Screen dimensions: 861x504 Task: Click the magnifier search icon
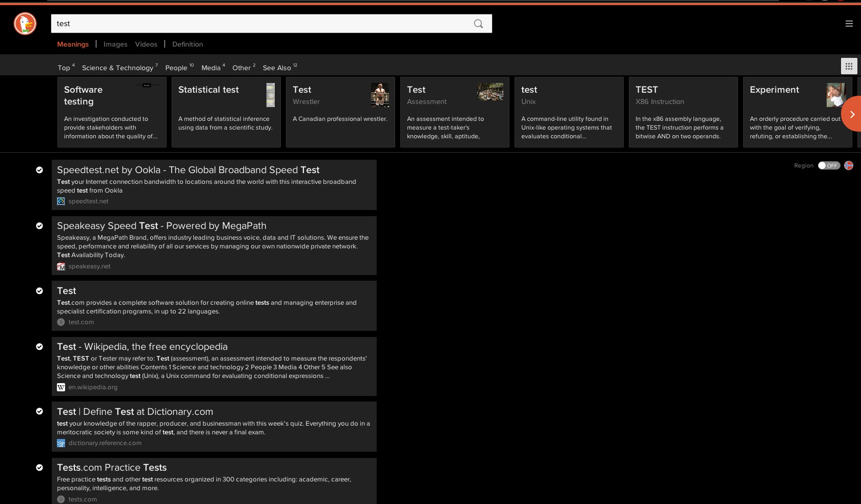pyautogui.click(x=478, y=24)
